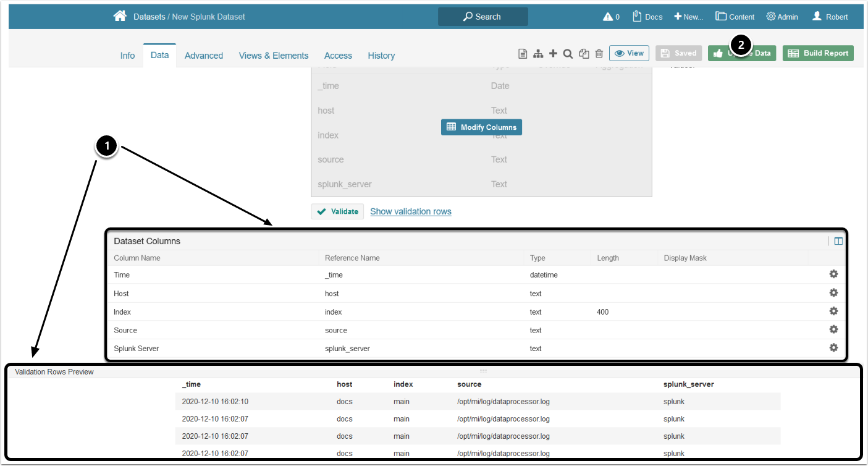This screenshot has width=868, height=466.
Task: Expand the Robert user menu
Action: pyautogui.click(x=830, y=17)
